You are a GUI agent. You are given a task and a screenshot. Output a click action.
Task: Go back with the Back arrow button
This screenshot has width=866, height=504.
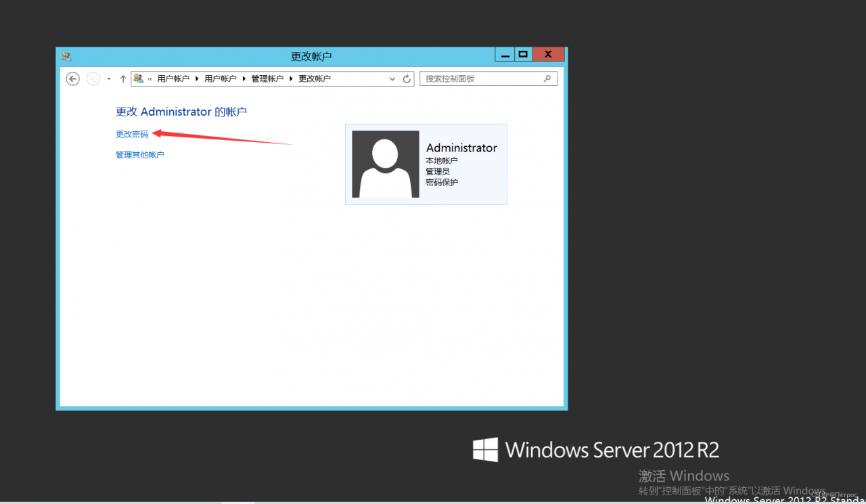pyautogui.click(x=73, y=79)
